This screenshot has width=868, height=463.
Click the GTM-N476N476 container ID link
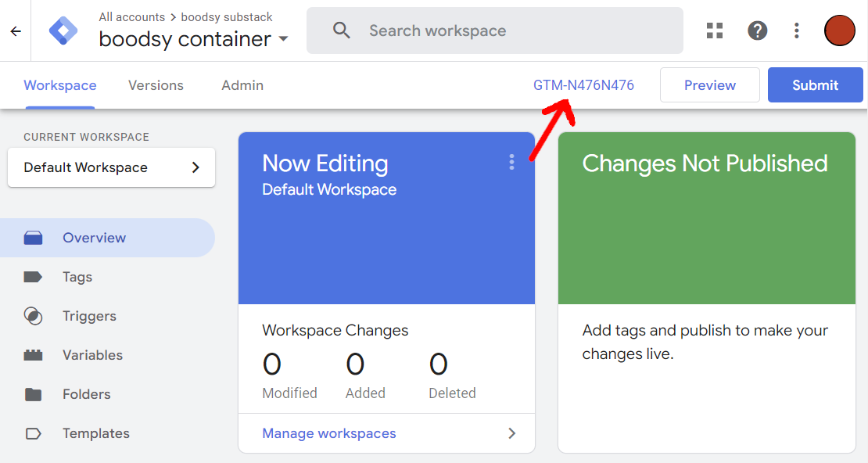click(584, 84)
